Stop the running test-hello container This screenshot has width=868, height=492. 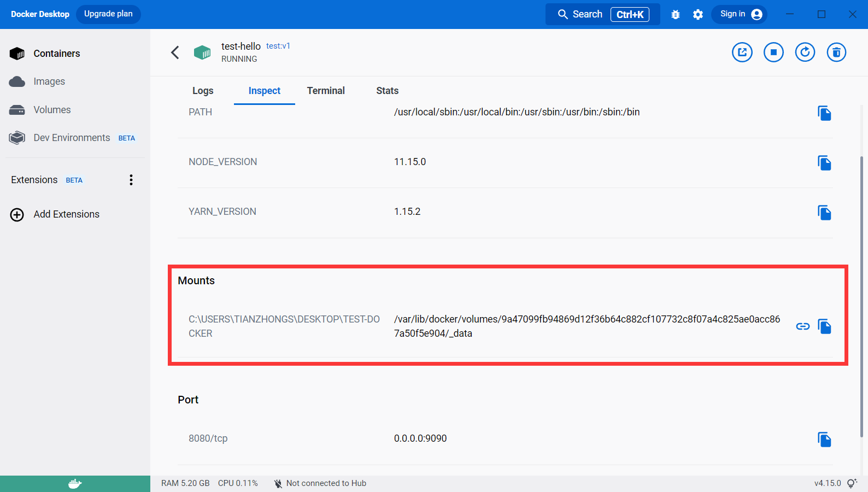click(773, 52)
